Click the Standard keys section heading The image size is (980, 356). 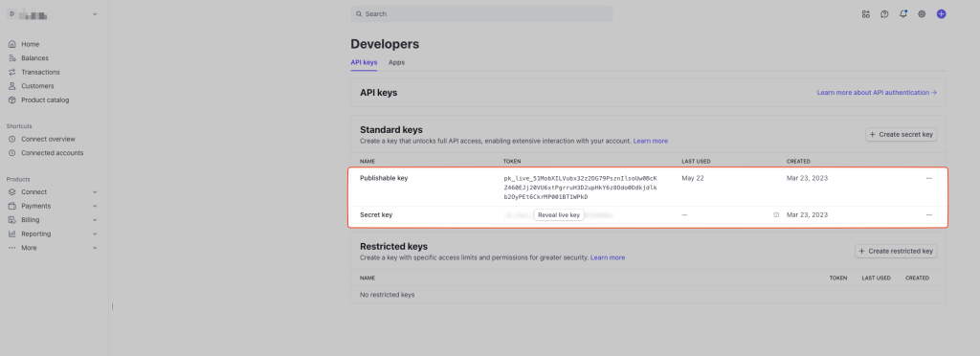coord(391,130)
